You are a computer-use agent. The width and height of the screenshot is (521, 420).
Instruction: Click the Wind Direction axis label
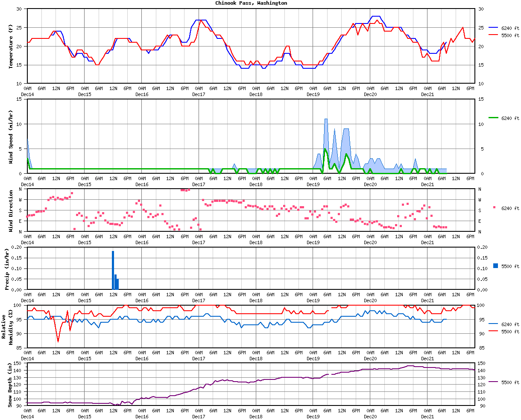point(11,210)
